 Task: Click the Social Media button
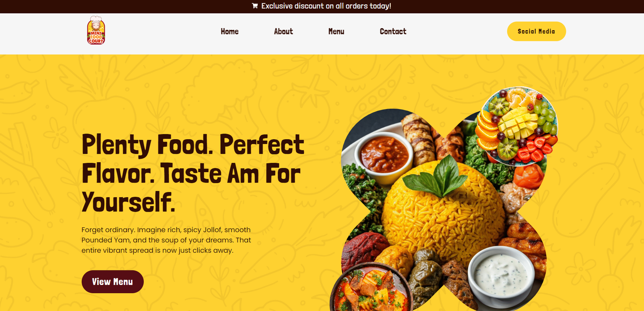536,31
